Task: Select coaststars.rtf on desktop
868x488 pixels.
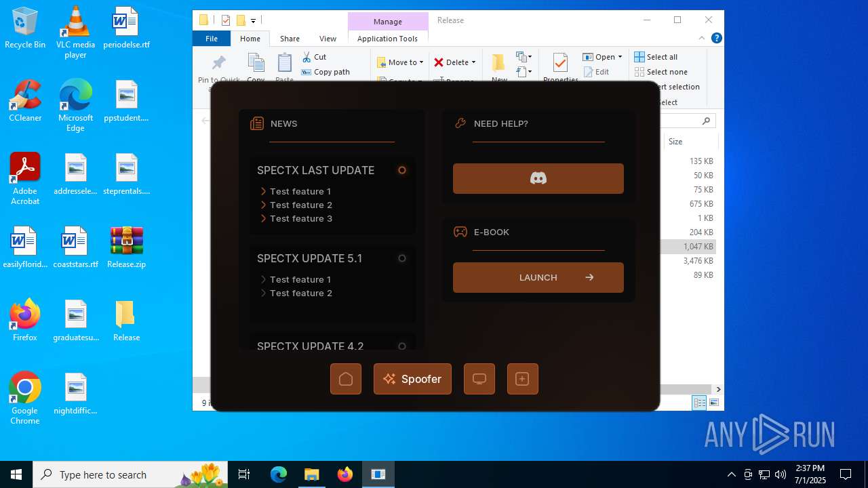Action: (75, 247)
